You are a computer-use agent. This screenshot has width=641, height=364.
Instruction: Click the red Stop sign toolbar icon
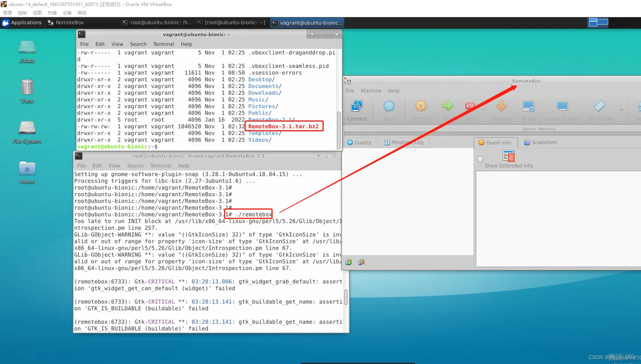click(x=470, y=106)
